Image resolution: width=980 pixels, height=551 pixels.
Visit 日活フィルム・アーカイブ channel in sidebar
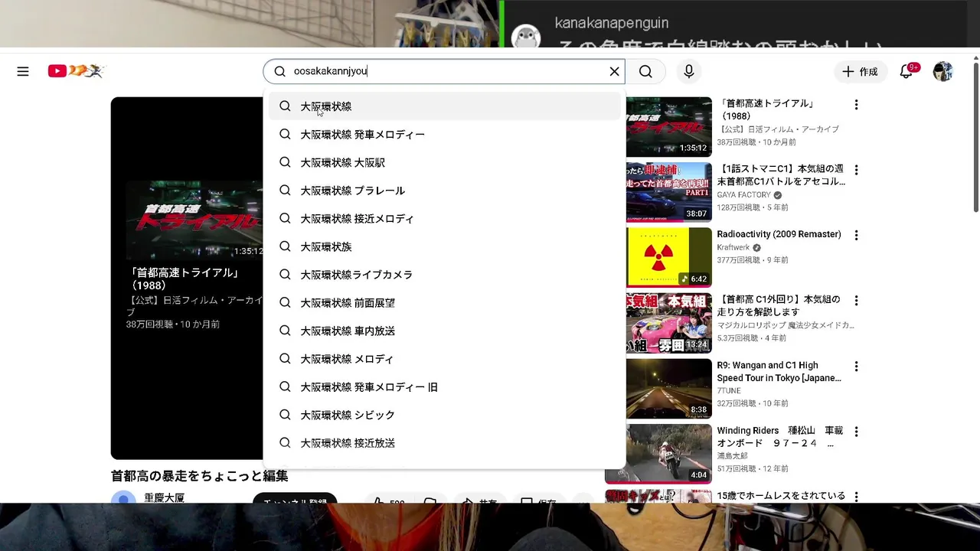[x=778, y=129]
